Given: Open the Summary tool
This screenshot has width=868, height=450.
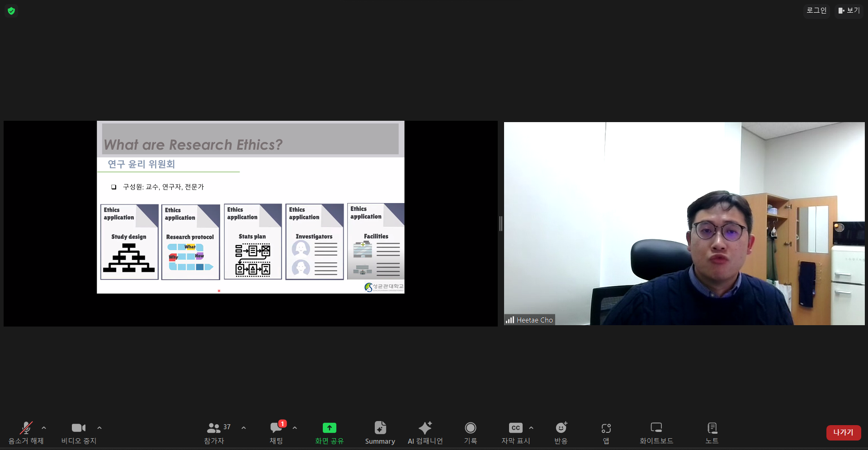Looking at the screenshot, I should [x=380, y=428].
